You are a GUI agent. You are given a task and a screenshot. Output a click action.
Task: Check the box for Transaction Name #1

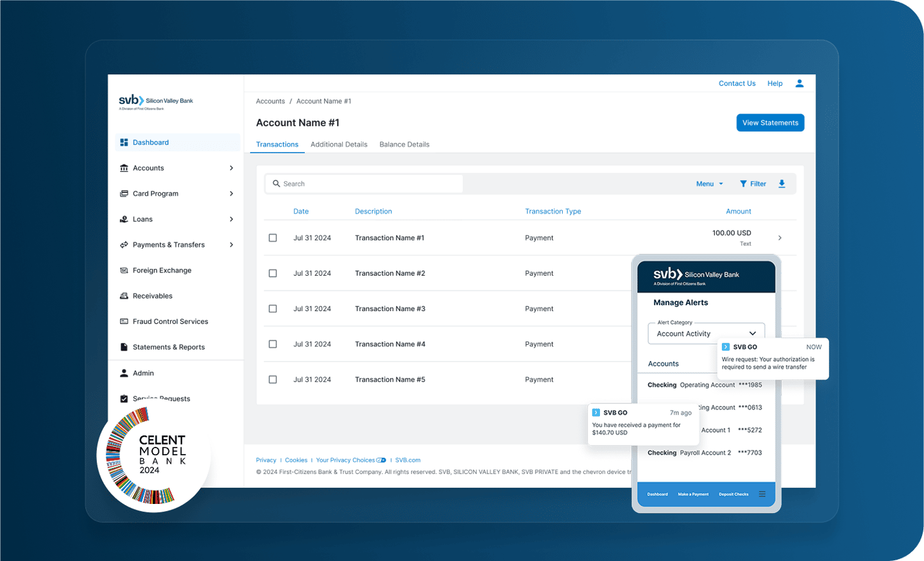(x=273, y=238)
